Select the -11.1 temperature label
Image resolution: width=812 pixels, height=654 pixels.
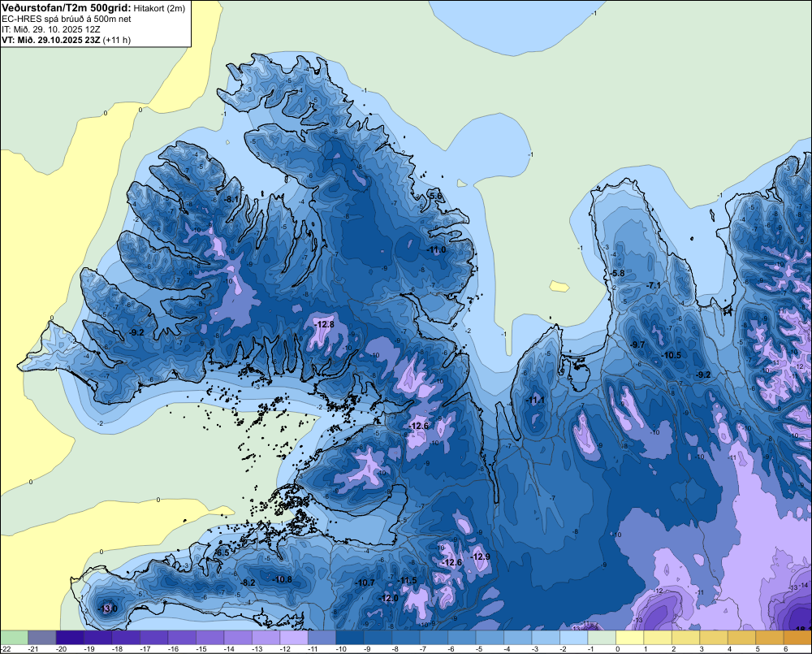[x=535, y=400]
